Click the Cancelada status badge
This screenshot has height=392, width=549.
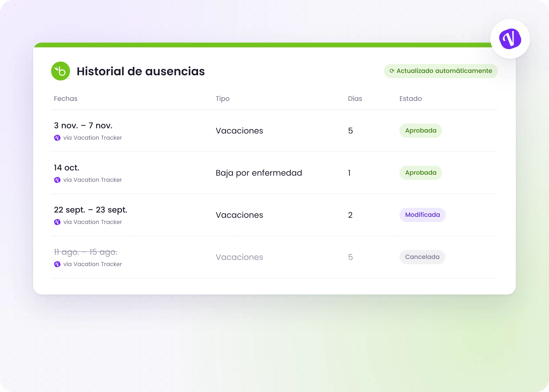422,257
